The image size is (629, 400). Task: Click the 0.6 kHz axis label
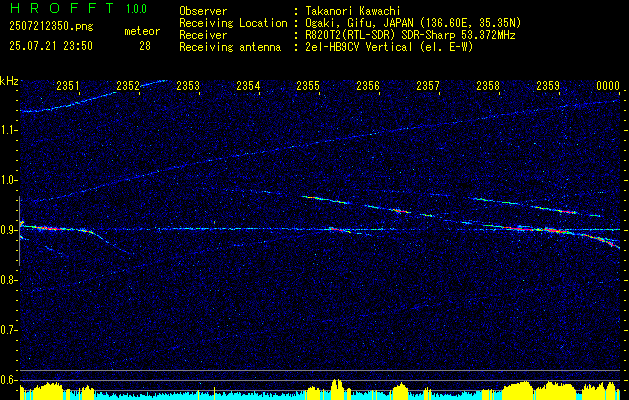pyautogui.click(x=8, y=380)
